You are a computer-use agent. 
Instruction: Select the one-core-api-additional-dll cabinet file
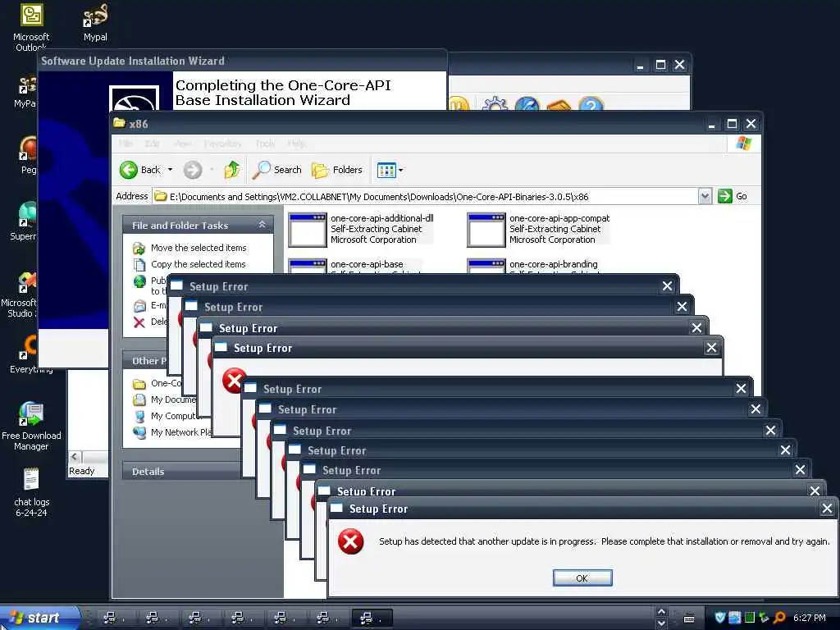361,230
